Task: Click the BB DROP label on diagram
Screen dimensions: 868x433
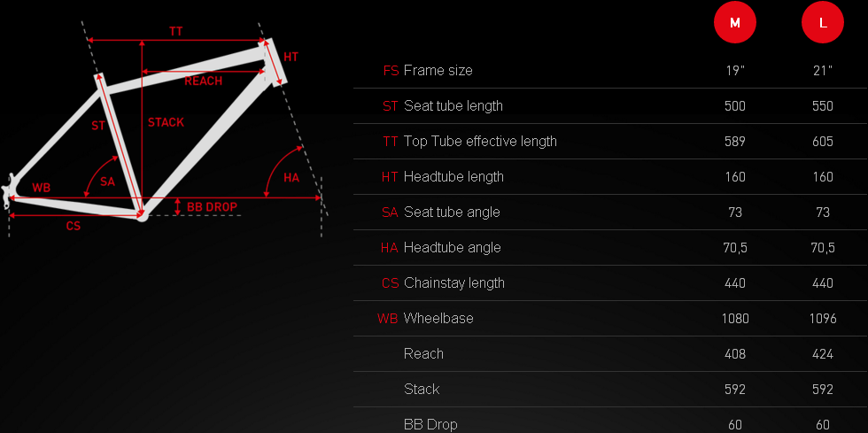Action: 212,207
